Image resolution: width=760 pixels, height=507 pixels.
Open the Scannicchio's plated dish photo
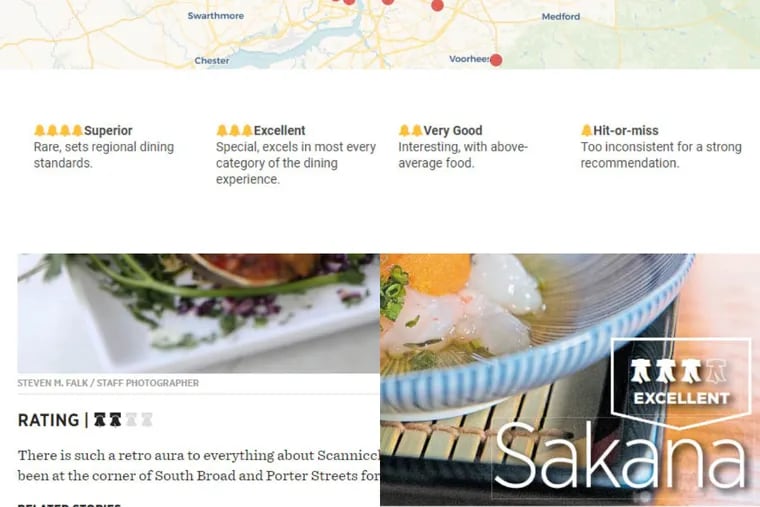199,313
